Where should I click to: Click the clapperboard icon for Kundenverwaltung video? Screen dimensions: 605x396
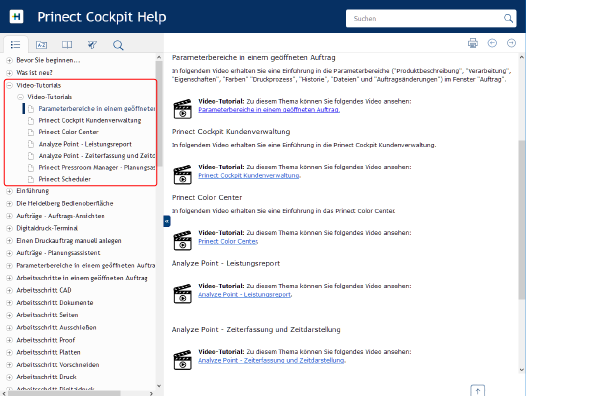coord(183,174)
